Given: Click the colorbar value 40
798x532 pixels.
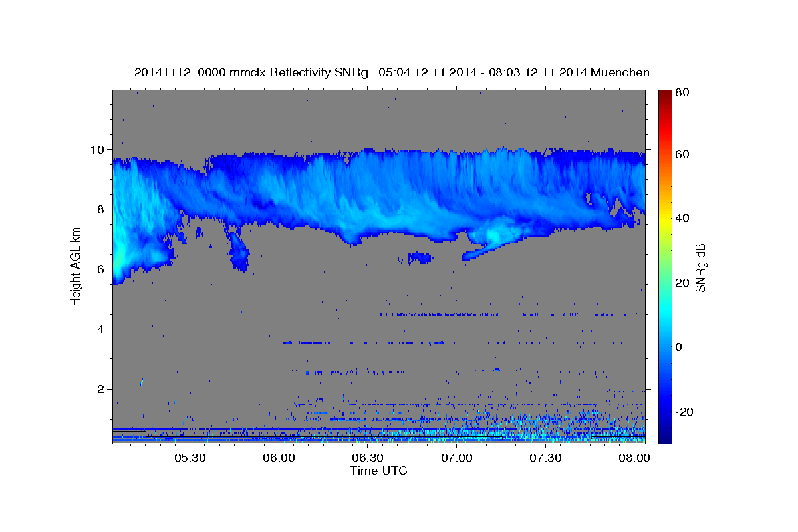Looking at the screenshot, I should click(x=682, y=218).
